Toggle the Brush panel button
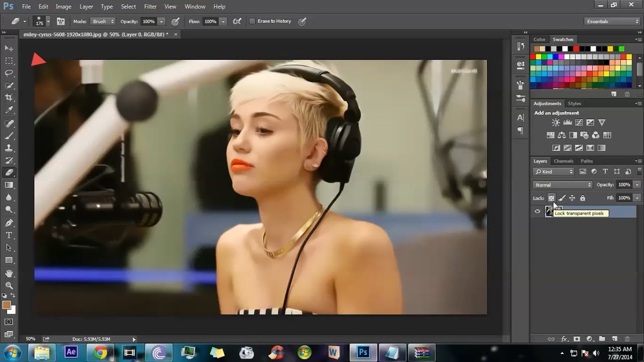This screenshot has width=644, height=362. click(61, 22)
